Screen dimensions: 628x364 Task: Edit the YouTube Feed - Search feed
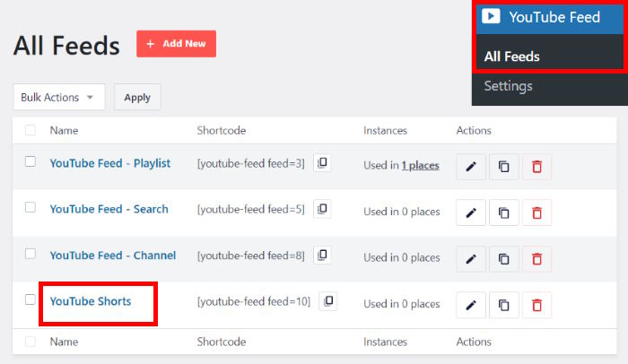tap(471, 212)
